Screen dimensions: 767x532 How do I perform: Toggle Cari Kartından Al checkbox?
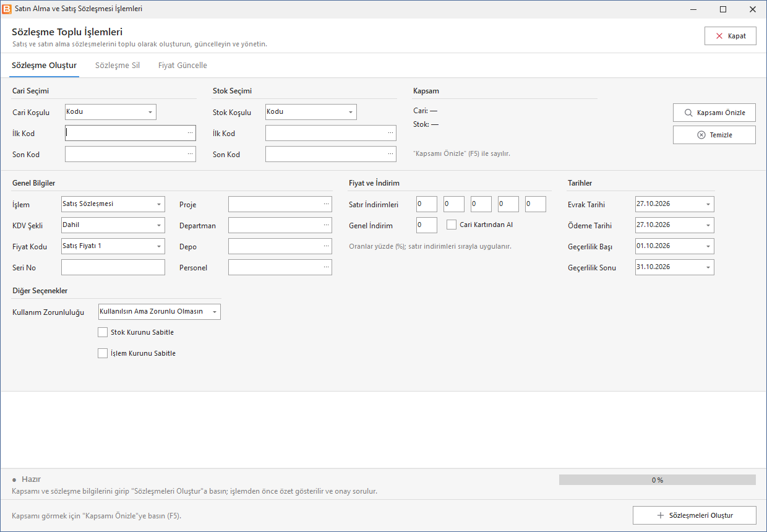pos(452,225)
